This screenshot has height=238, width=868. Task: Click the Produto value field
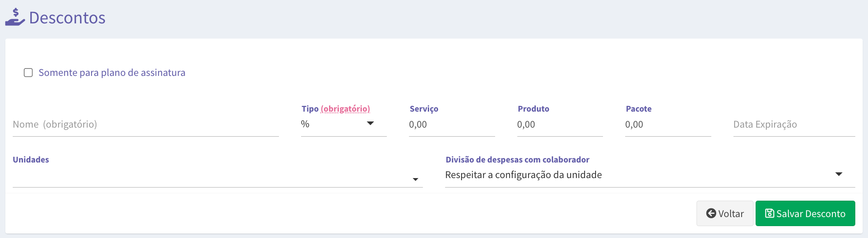click(x=560, y=125)
